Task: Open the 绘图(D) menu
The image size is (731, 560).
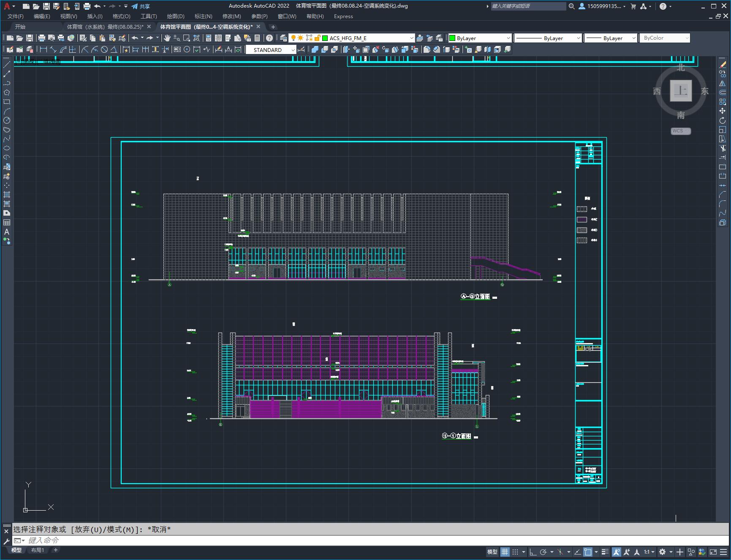Action: coord(175,16)
